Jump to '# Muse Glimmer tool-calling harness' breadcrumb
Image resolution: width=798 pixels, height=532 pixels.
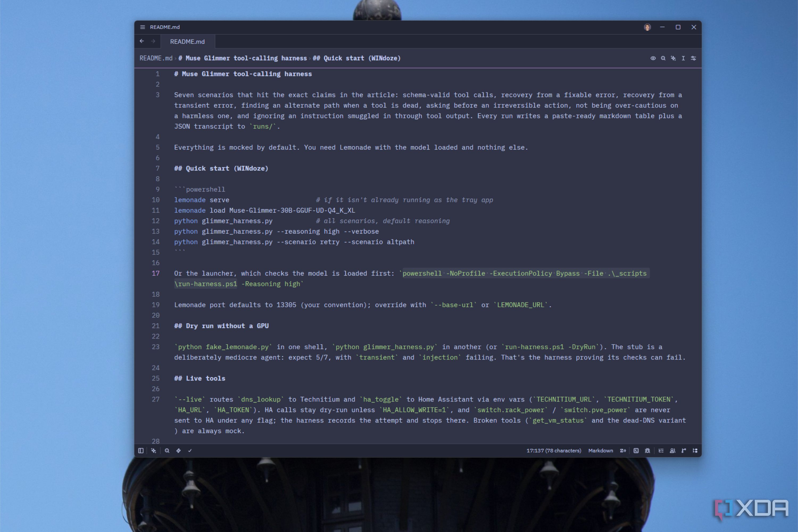(x=243, y=58)
